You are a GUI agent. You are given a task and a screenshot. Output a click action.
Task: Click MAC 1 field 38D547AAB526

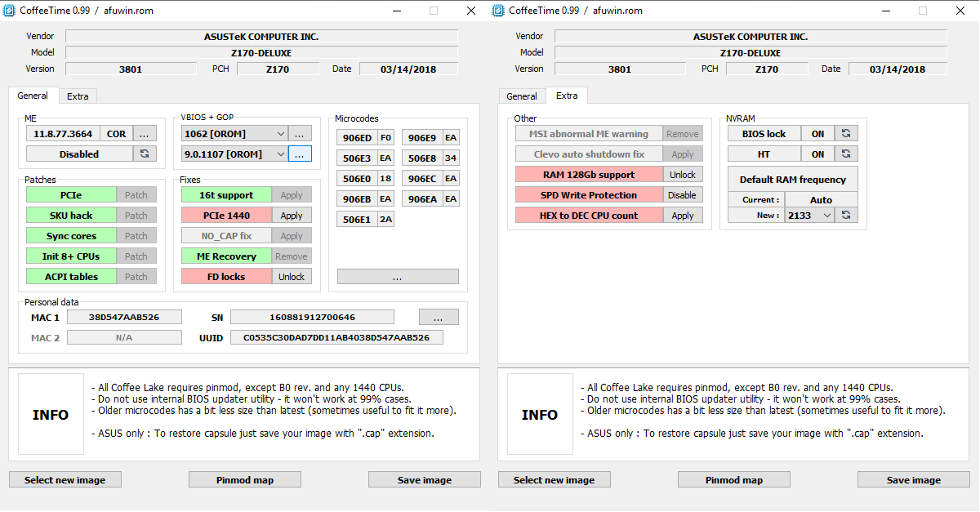click(124, 317)
